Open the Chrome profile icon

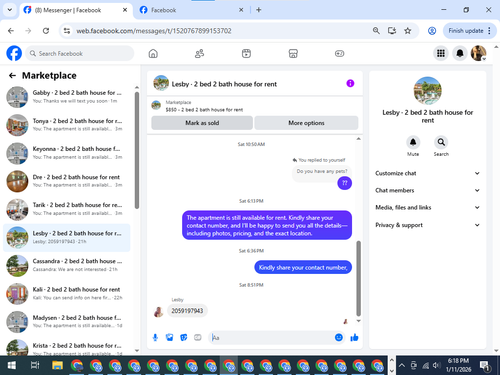(x=432, y=31)
